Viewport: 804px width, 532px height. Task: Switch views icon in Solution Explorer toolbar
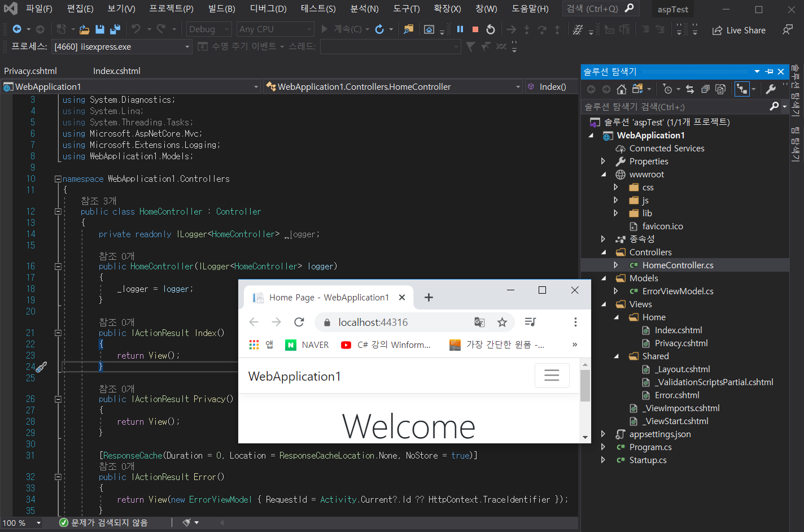click(638, 89)
